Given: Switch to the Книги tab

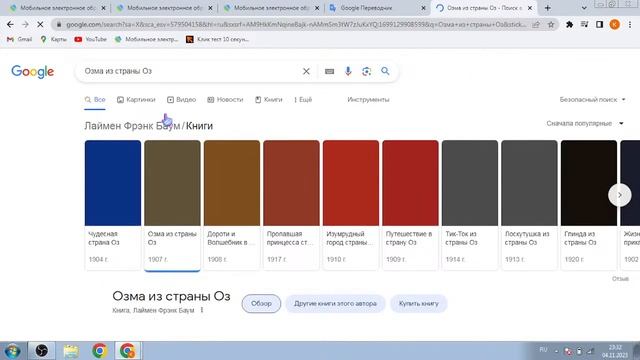Looking at the screenshot, I should pos(269,100).
